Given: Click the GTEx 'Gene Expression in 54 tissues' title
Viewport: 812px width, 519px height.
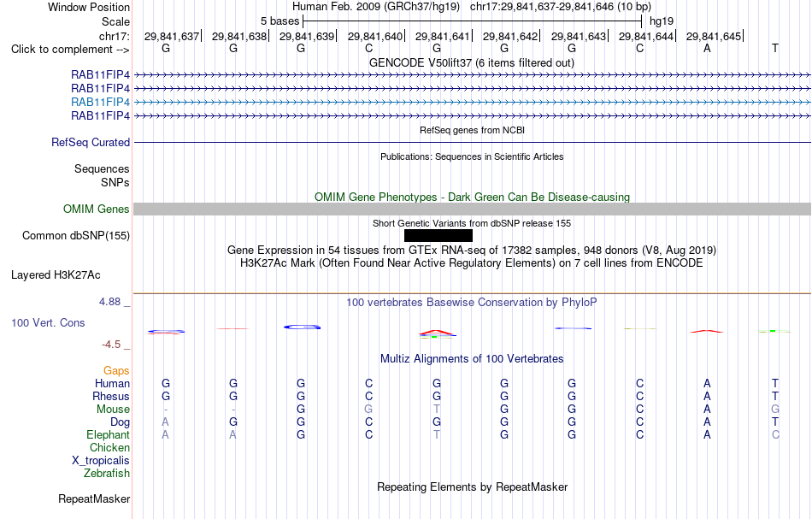Looking at the screenshot, I should point(472,251).
